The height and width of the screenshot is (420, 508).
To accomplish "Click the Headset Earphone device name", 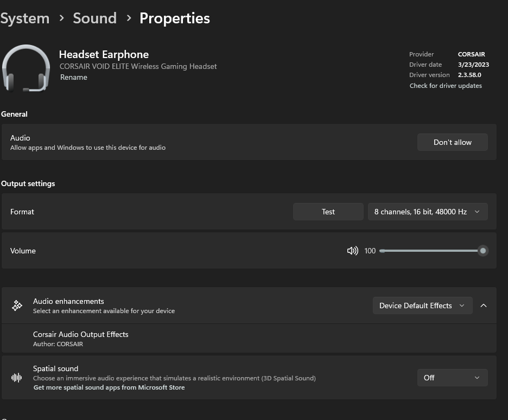I will pos(104,54).
